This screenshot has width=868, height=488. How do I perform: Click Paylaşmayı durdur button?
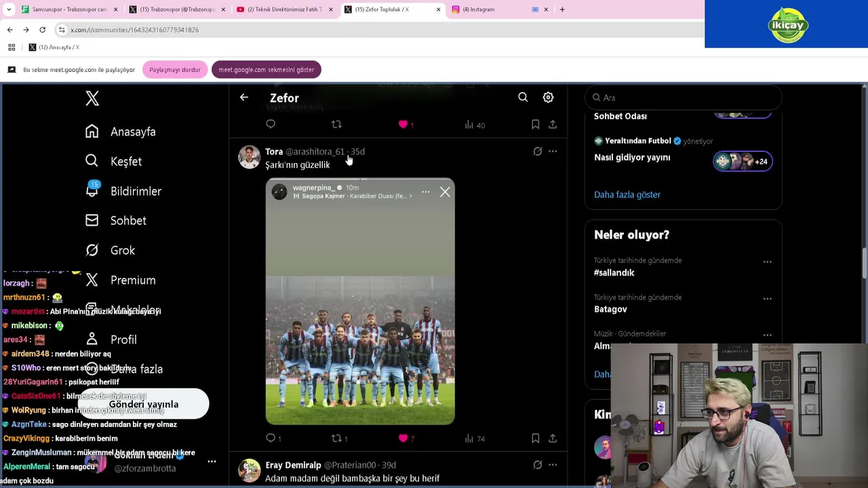[x=175, y=70]
